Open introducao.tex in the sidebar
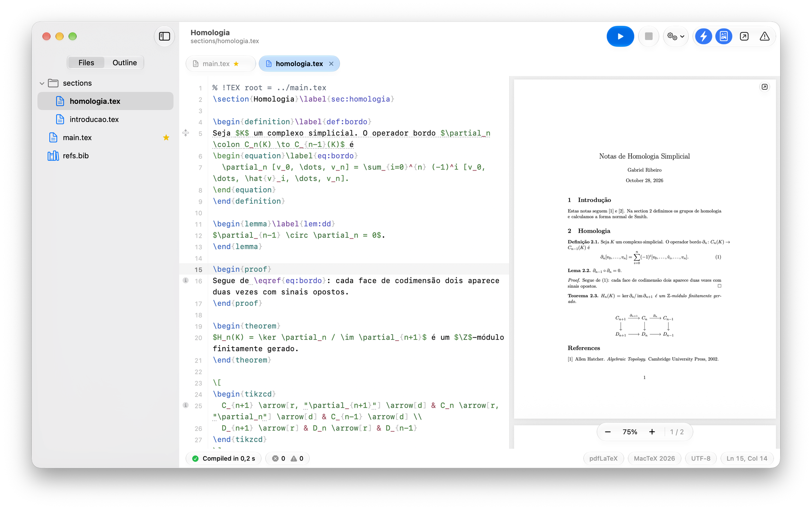 pyautogui.click(x=105, y=119)
